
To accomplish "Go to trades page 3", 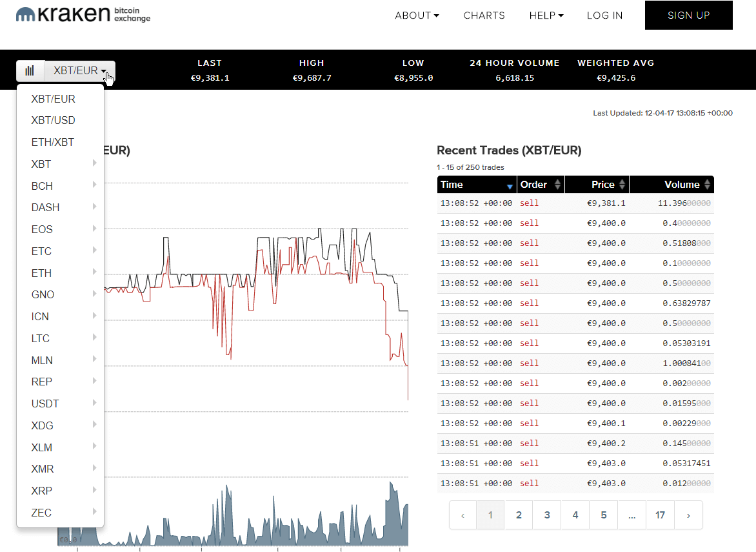I will tap(547, 515).
